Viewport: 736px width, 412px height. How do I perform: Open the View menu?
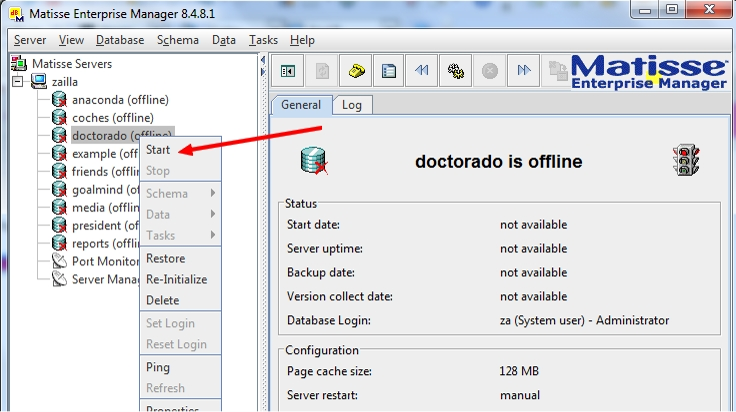pyautogui.click(x=71, y=40)
